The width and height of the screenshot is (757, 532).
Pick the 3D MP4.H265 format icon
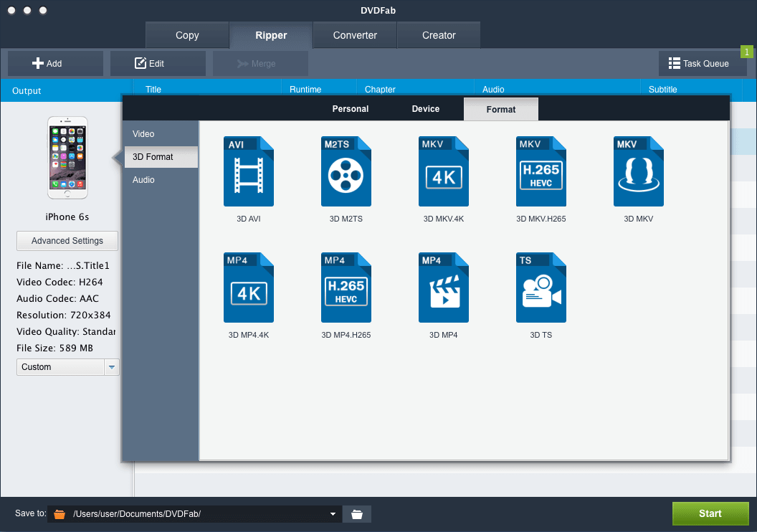point(346,288)
